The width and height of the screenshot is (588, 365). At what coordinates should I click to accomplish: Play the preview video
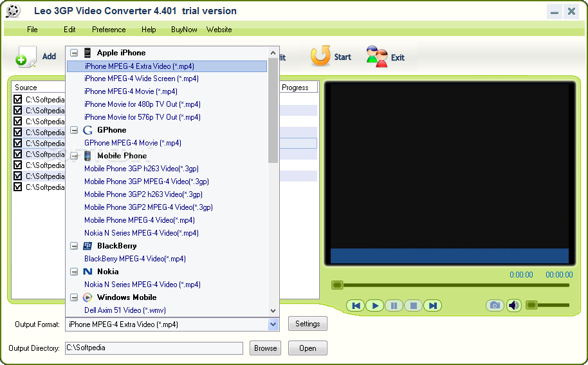click(374, 306)
